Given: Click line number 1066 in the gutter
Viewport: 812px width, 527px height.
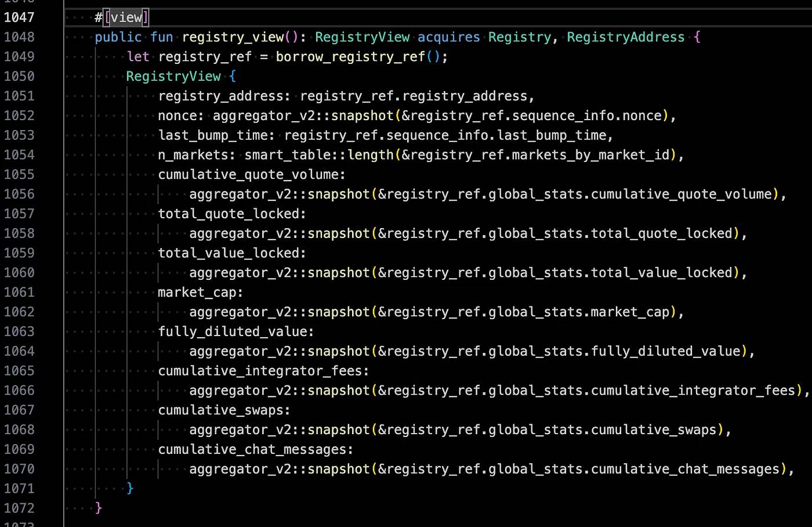Looking at the screenshot, I should (x=19, y=391).
